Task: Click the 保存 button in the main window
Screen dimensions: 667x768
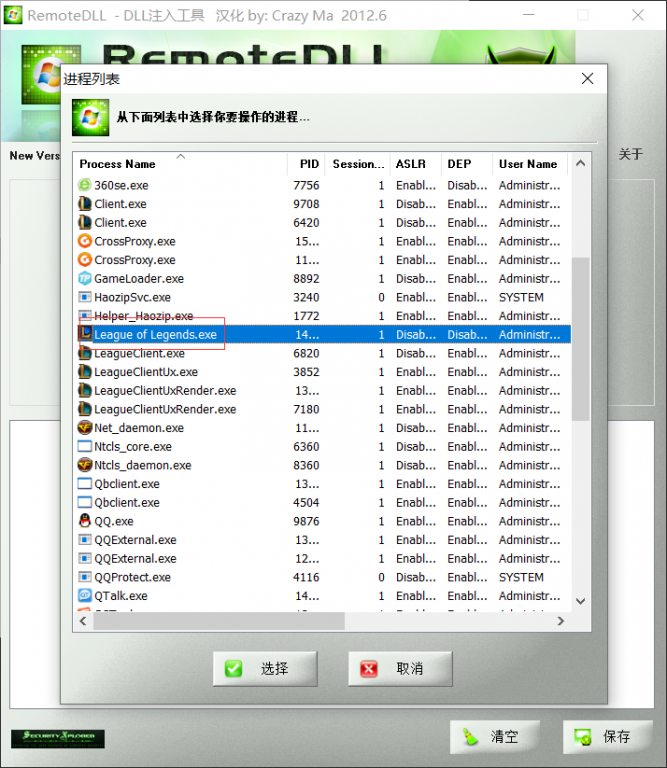Action: coord(608,737)
